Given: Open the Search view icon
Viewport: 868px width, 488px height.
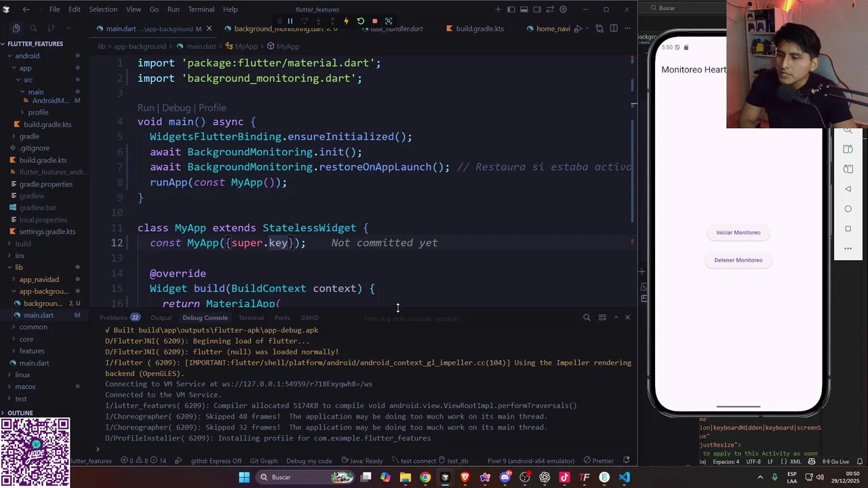Looking at the screenshot, I should pyautogui.click(x=33, y=28).
